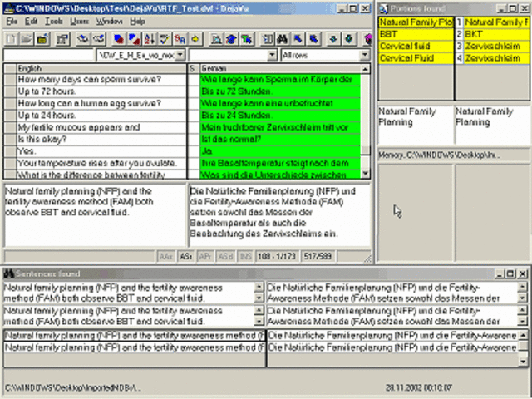
Task: Click the first blue down arrow icon
Action: (333, 39)
